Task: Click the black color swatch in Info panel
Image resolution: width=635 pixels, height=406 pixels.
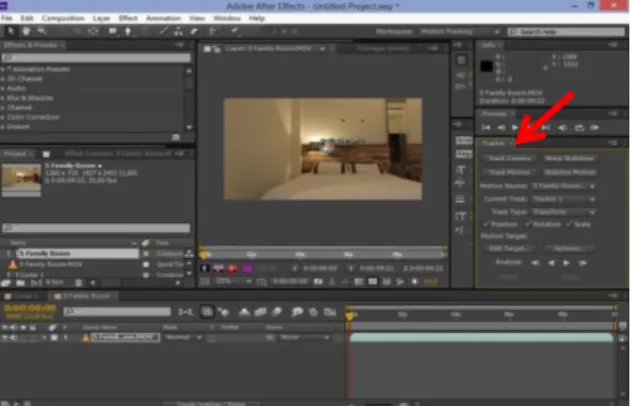Action: click(x=486, y=66)
